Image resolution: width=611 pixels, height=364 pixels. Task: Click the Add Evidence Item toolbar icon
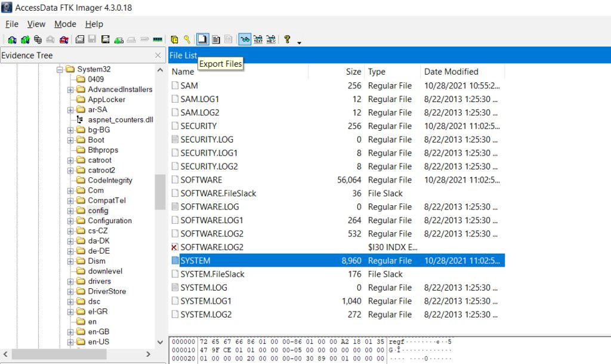12,39
